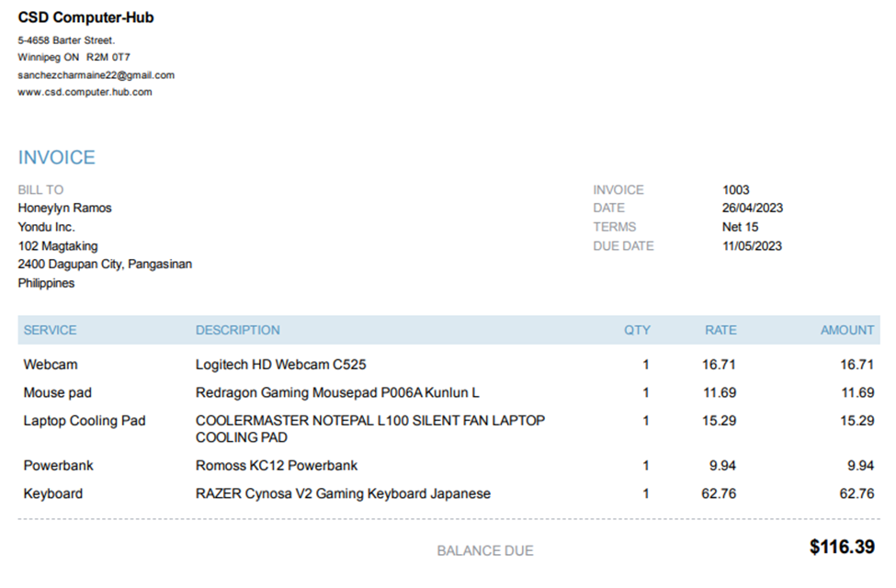The width and height of the screenshot is (896, 588).
Task: Select the Keyboard service cell
Action: pyautogui.click(x=53, y=493)
